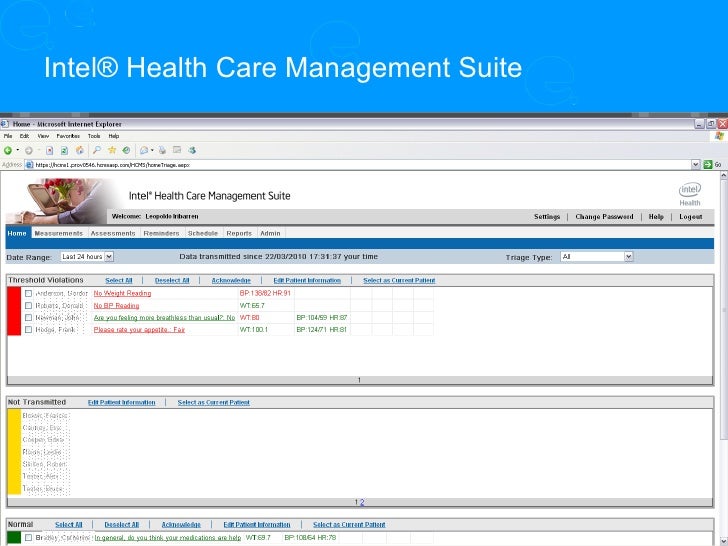The image size is (728, 546).
Task: Select the Home tab
Action: coord(17,233)
